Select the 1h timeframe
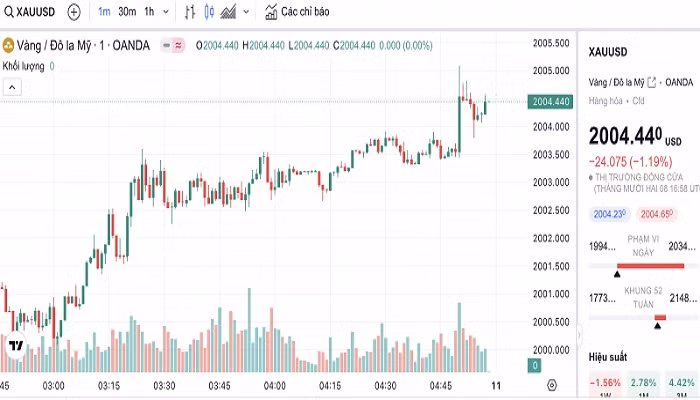The height and width of the screenshot is (400, 700). click(149, 12)
